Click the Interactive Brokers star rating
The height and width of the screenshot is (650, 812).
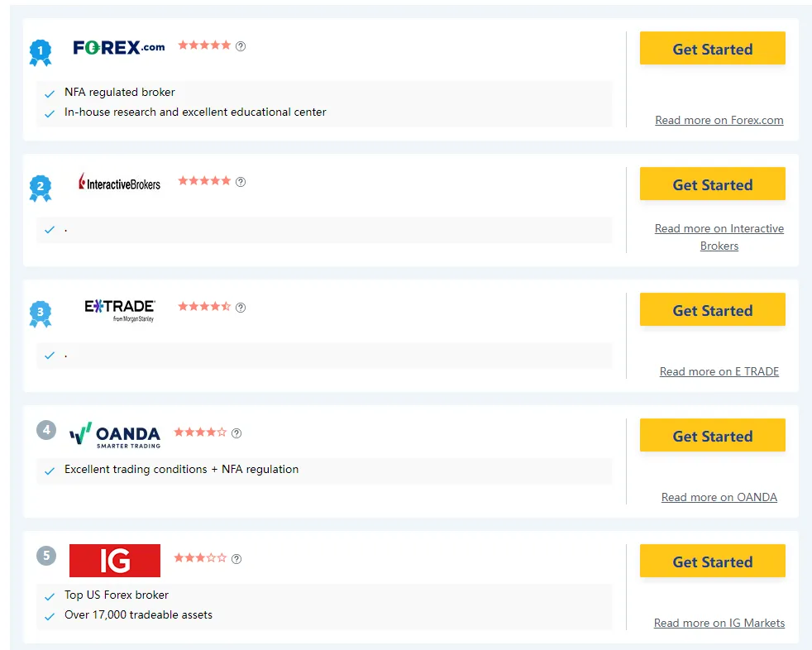pyautogui.click(x=204, y=181)
